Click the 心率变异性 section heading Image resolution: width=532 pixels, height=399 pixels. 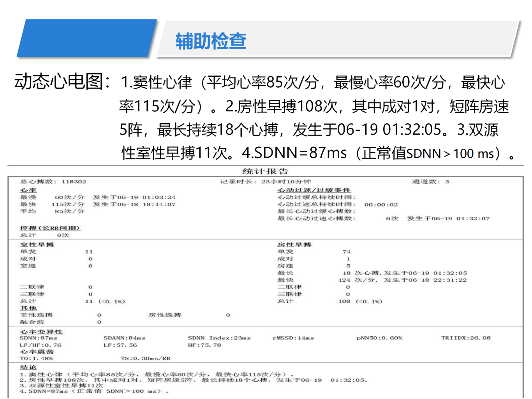tap(41, 332)
